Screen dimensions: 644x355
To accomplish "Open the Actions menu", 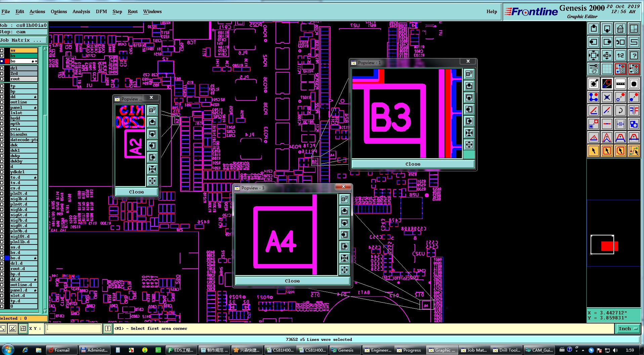I will click(37, 11).
